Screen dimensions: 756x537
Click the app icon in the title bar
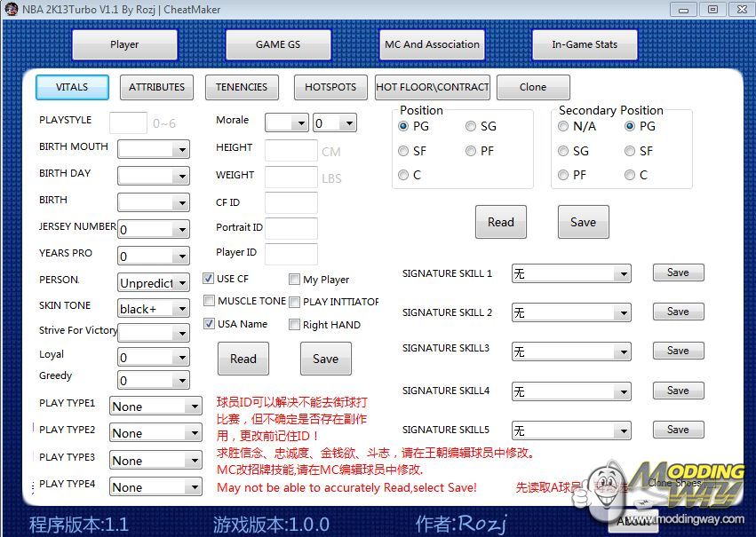click(x=11, y=9)
